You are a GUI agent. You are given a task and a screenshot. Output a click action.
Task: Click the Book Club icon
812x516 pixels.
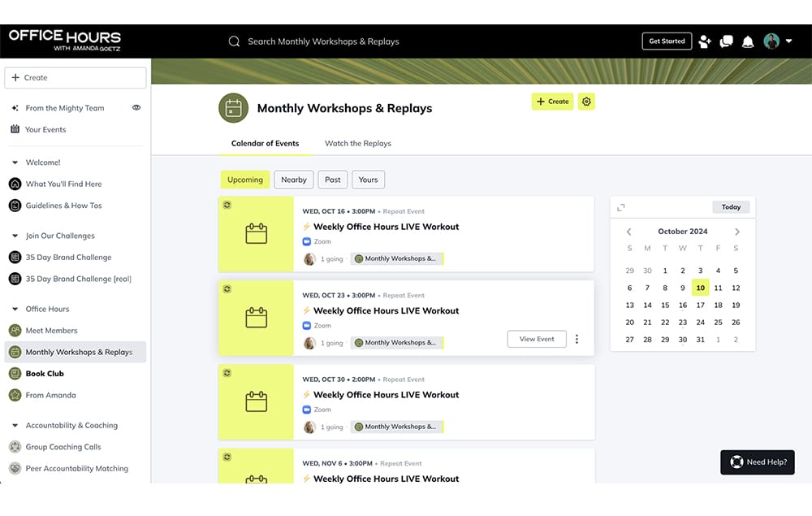[15, 374]
